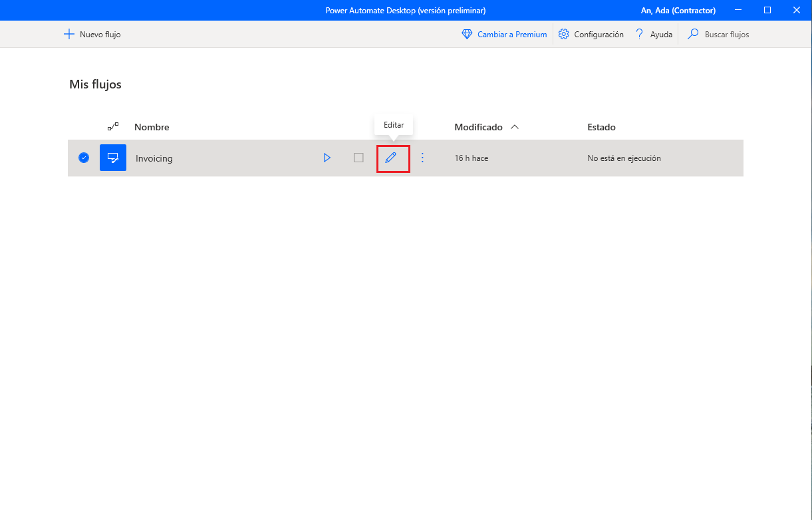Viewport: 812px width, 520px height.
Task: Click the 'No está en ejecución' status
Action: (x=624, y=158)
